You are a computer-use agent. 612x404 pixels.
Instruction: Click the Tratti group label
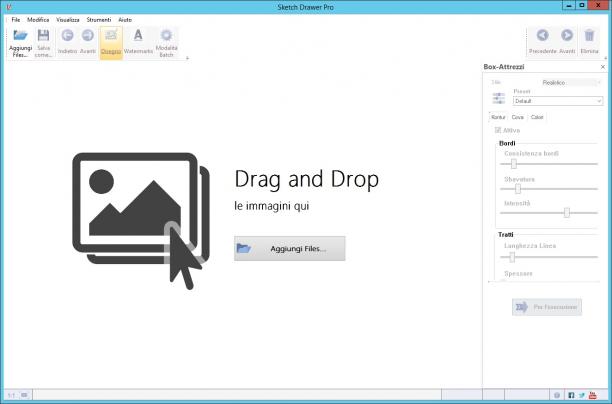click(506, 235)
